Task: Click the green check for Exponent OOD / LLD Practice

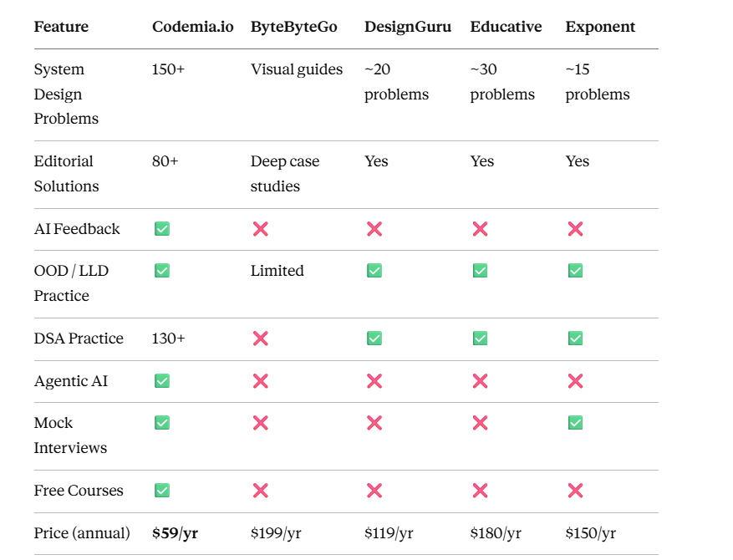Action: pos(576,271)
